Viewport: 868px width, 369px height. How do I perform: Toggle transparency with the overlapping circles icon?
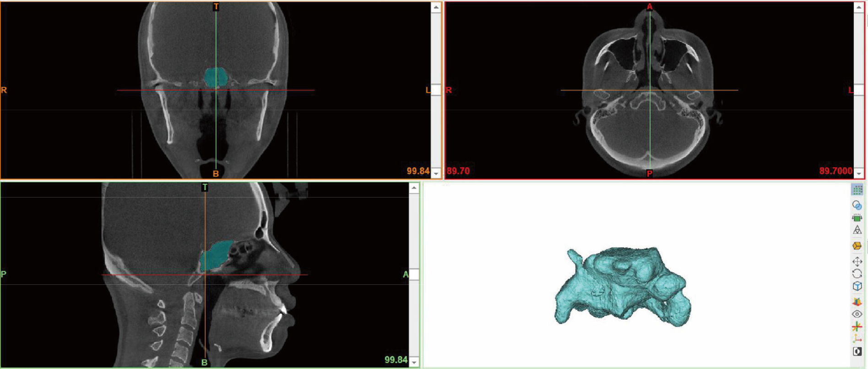(857, 205)
